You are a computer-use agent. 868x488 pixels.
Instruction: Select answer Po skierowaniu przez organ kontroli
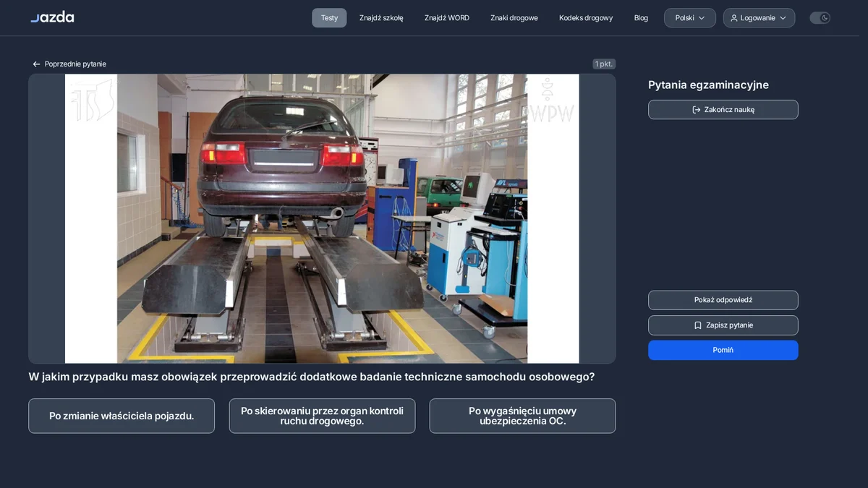point(322,416)
